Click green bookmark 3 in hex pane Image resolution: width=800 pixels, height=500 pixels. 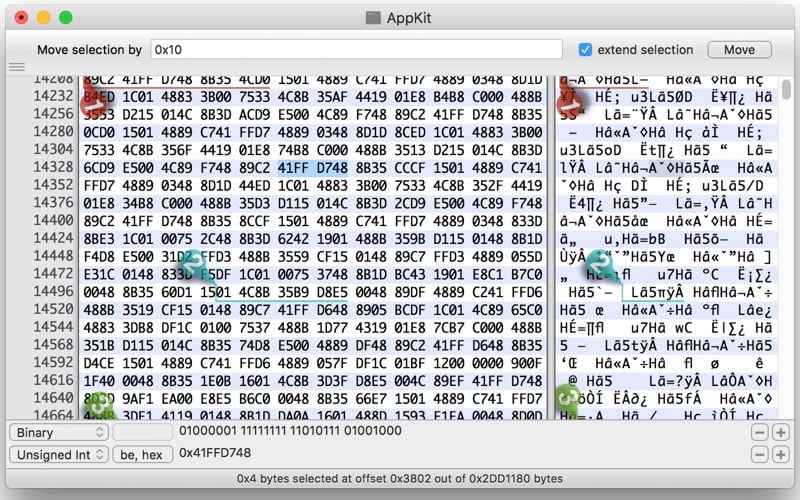[98, 405]
